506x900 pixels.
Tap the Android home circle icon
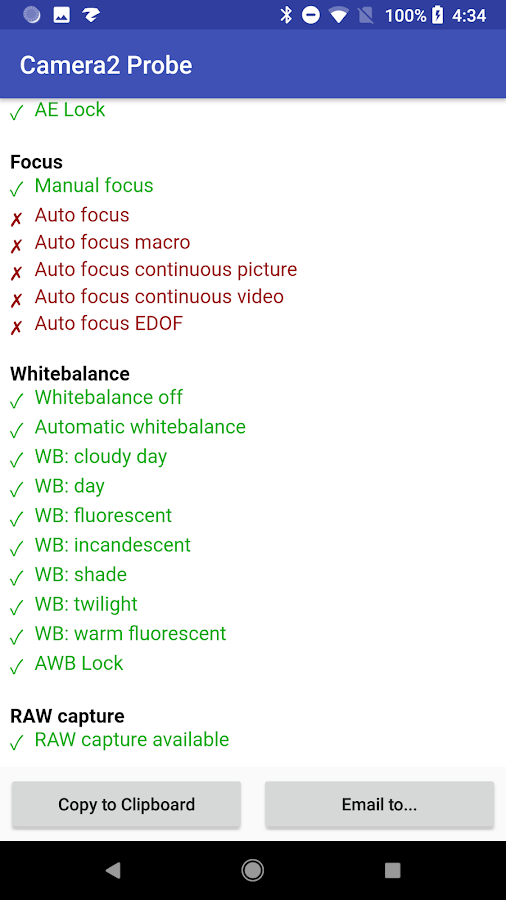(252, 870)
